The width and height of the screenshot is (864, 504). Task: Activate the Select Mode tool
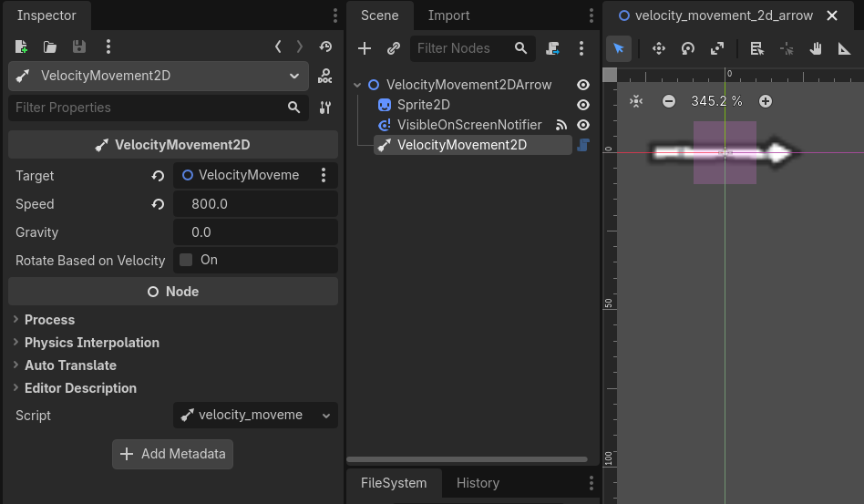pos(618,48)
